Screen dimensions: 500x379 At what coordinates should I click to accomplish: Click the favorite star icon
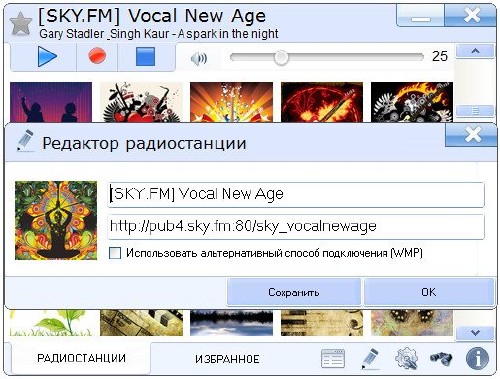pos(21,24)
